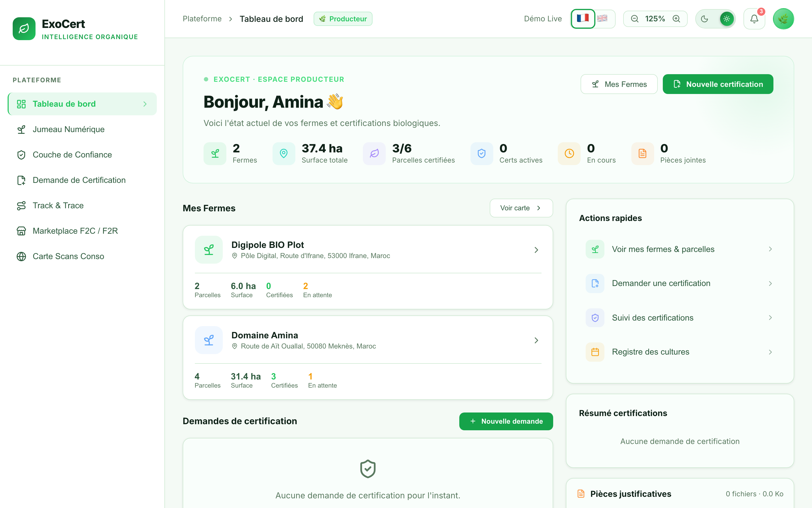This screenshot has width=812, height=508.
Task: Click the Voir carte button
Action: tap(521, 208)
